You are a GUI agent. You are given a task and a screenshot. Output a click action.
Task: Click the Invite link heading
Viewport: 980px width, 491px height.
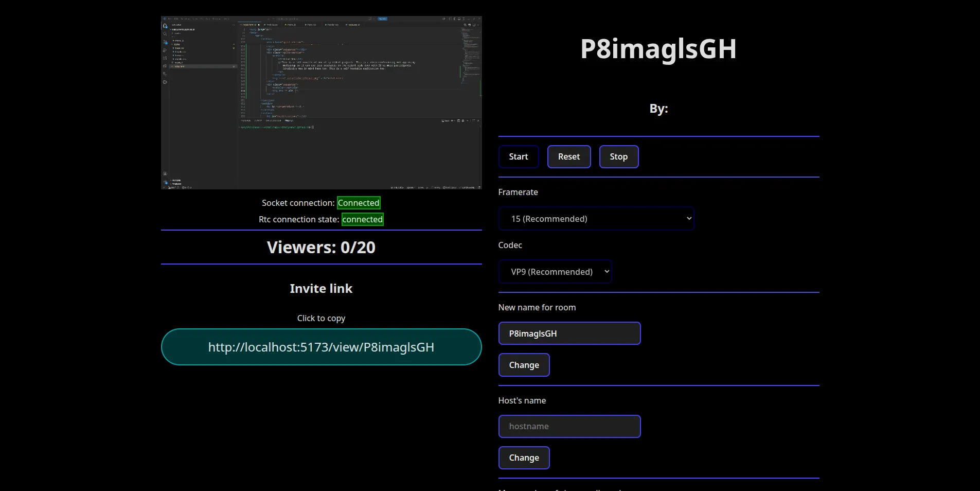coord(321,289)
